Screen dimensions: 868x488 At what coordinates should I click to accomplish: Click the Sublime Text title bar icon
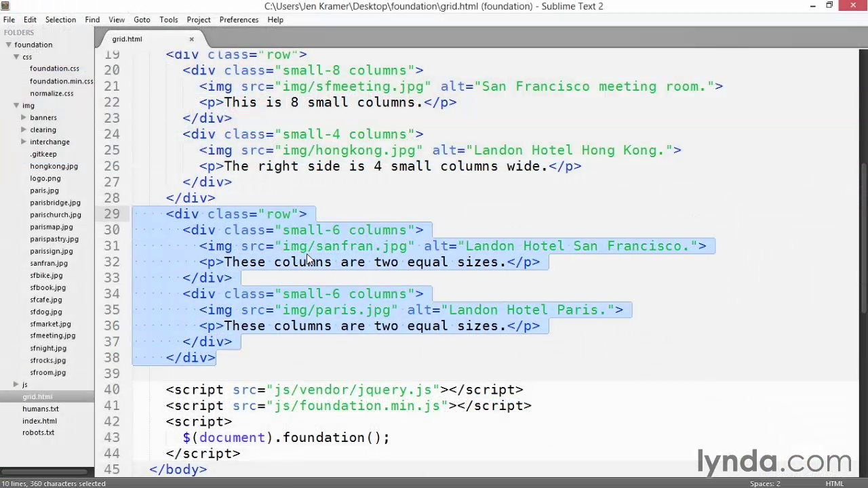click(5, 6)
